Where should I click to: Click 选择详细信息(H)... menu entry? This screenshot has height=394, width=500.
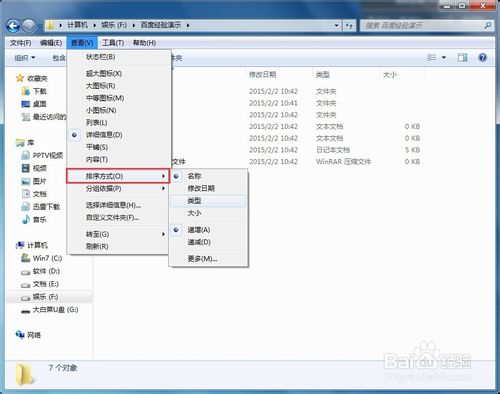[x=119, y=205]
